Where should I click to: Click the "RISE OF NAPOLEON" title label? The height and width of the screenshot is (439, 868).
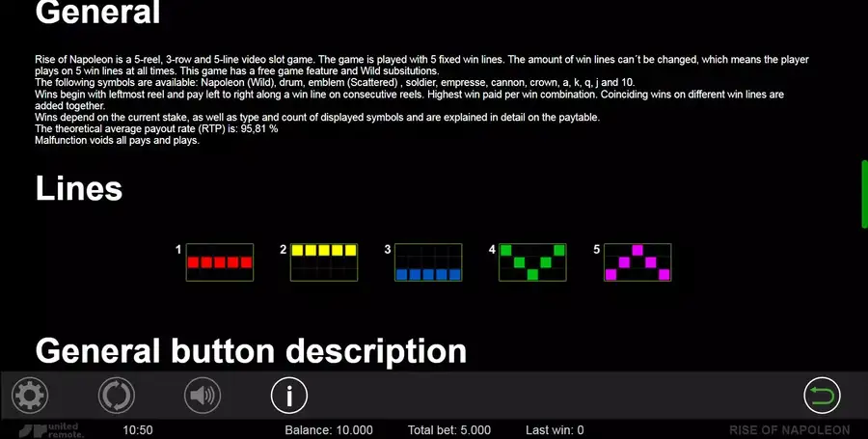pyautogui.click(x=789, y=430)
